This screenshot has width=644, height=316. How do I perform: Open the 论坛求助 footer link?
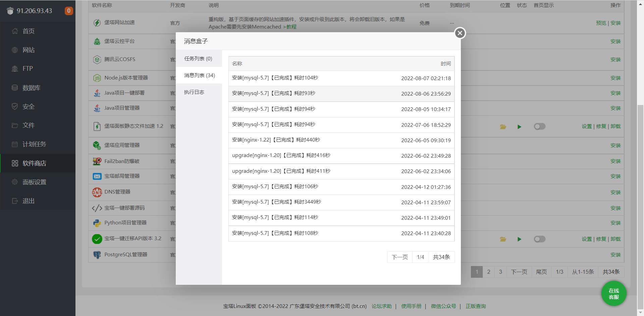tap(381, 306)
